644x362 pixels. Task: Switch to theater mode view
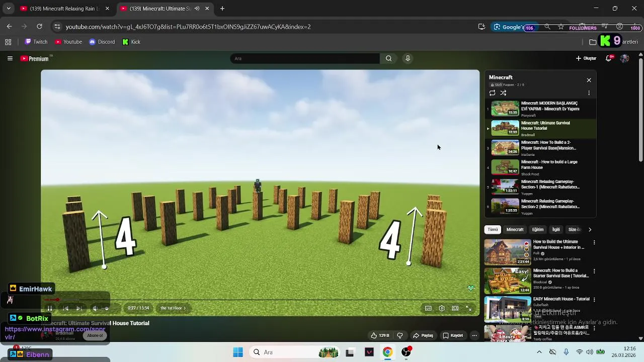click(455, 308)
